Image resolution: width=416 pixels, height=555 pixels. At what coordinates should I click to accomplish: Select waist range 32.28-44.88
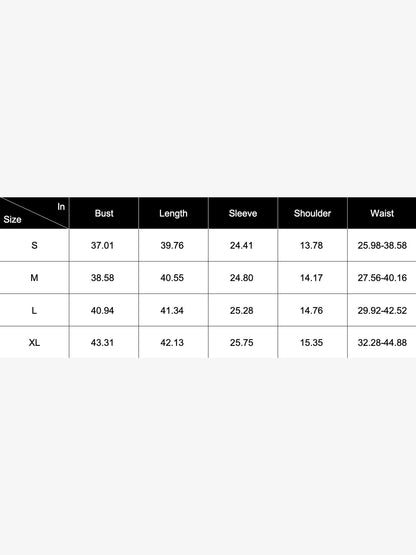click(x=382, y=342)
